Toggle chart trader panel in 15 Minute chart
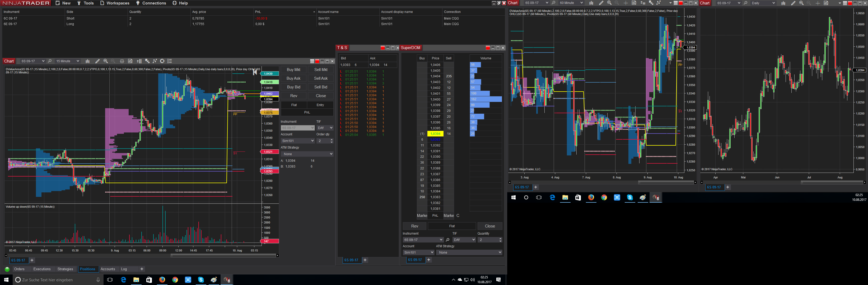Screen dimensions: 868x285 tap(139, 61)
